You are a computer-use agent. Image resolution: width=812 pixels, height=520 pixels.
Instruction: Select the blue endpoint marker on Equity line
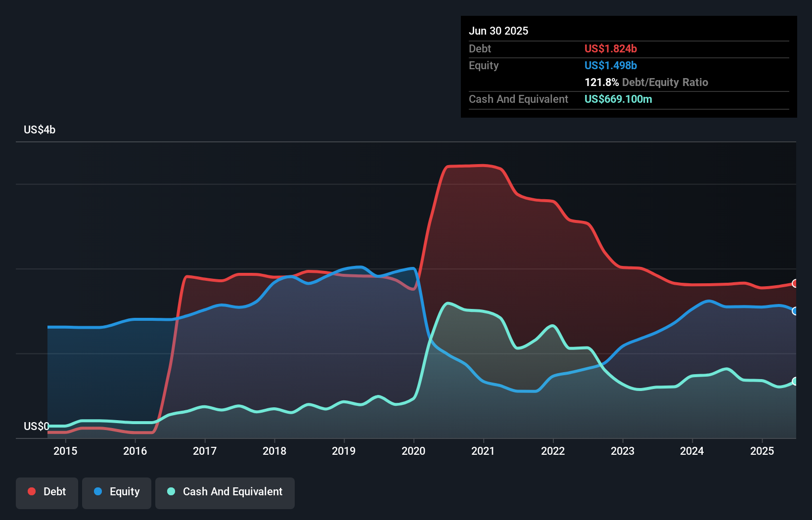[x=794, y=311]
